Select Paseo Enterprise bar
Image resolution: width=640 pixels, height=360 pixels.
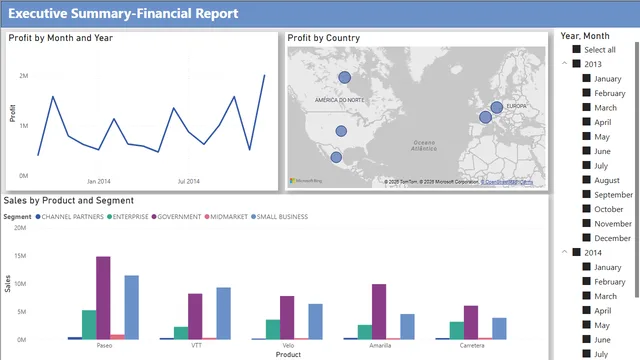[89, 325]
